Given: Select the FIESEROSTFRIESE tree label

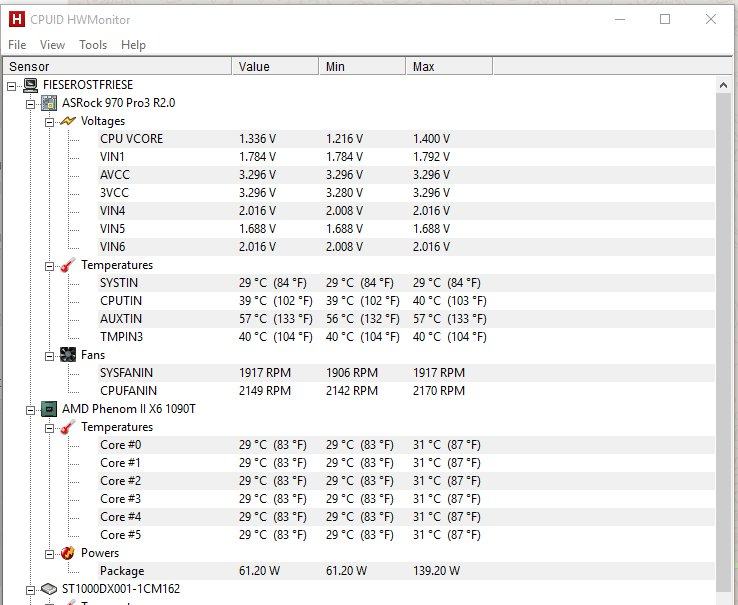Looking at the screenshot, I should [x=88, y=85].
